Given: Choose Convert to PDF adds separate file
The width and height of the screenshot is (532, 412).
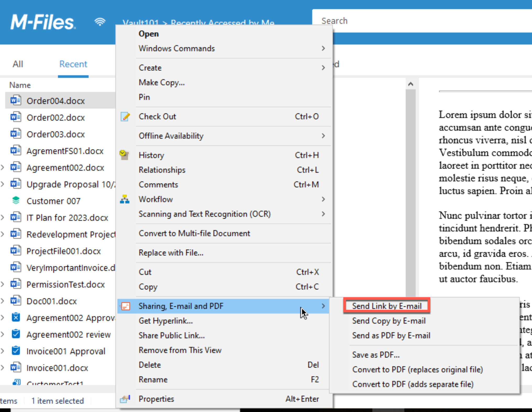Looking at the screenshot, I should coord(425,384).
